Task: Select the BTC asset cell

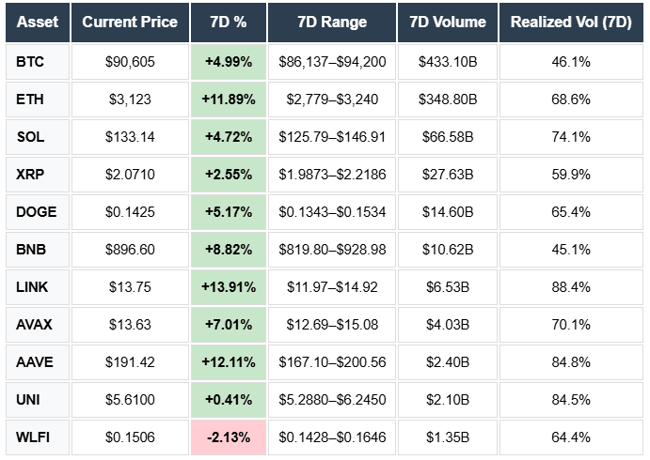Action: (x=30, y=62)
